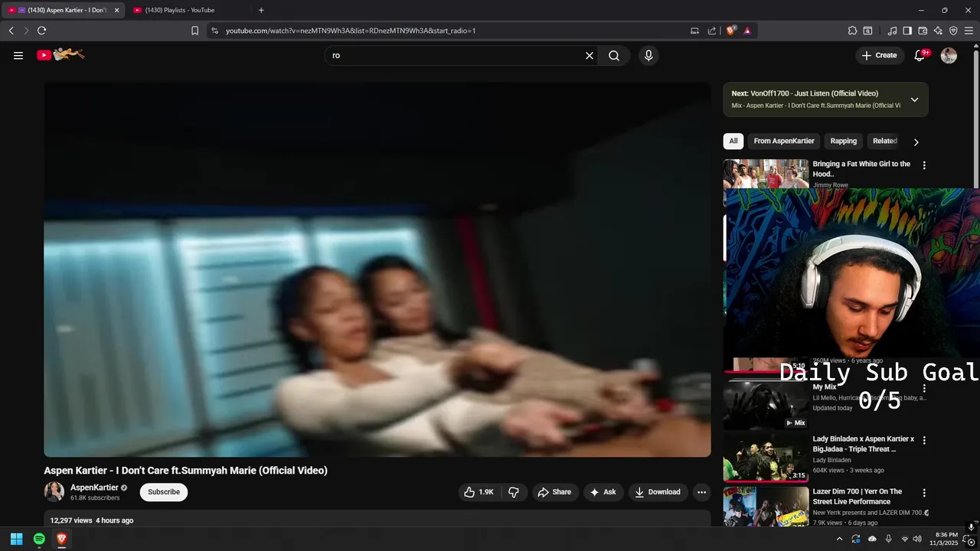This screenshot has width=980, height=551.
Task: Share this page using address bar icon
Action: pos(712,31)
